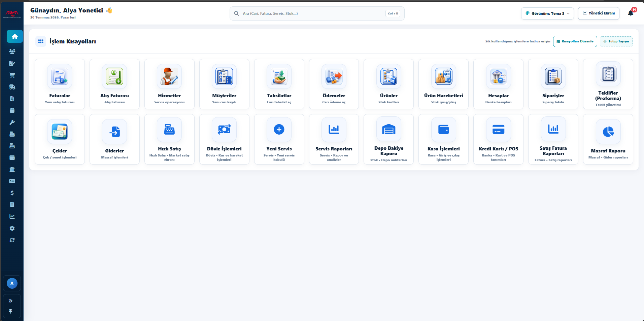This screenshot has height=321, width=644.
Task: Open the Hizmetler service operations shortcut
Action: pyautogui.click(x=169, y=84)
